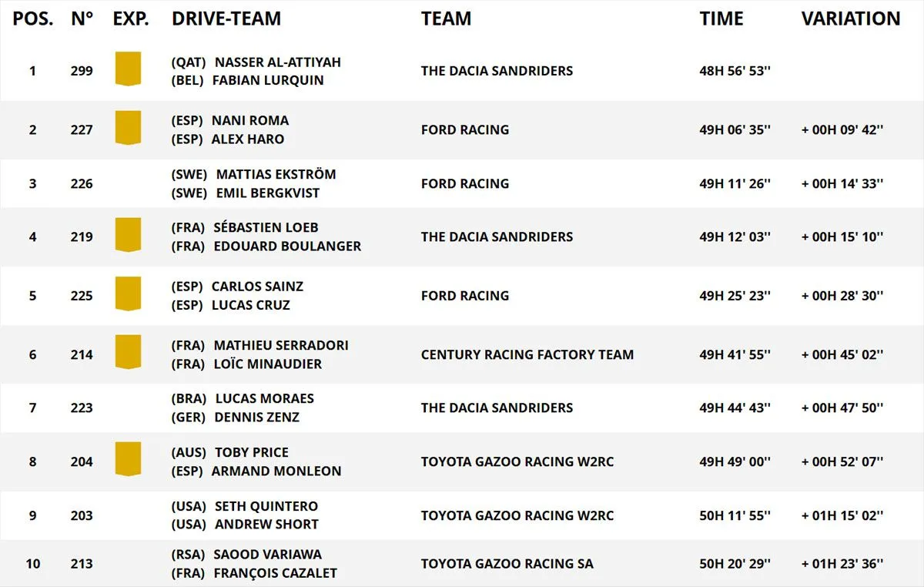Click the yellow badge for Mathieu Serradori
Viewport: 924px width, 587px height.
pyautogui.click(x=128, y=352)
